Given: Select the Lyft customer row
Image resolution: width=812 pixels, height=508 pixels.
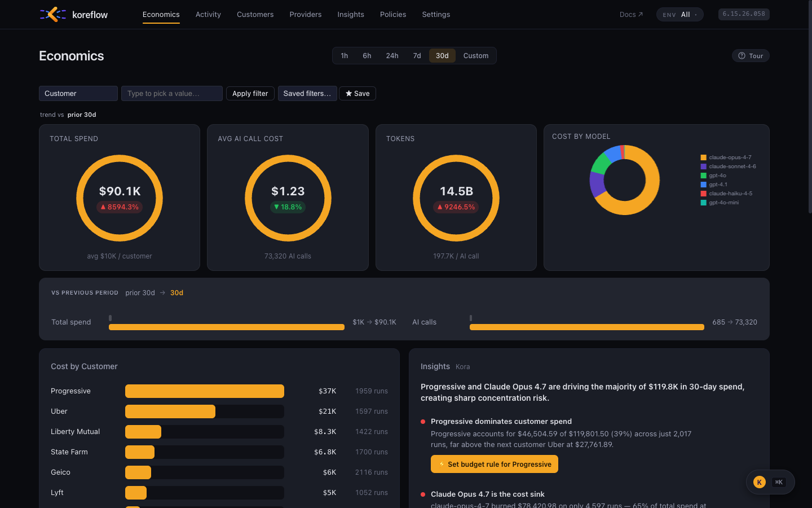Looking at the screenshot, I should pyautogui.click(x=219, y=493).
